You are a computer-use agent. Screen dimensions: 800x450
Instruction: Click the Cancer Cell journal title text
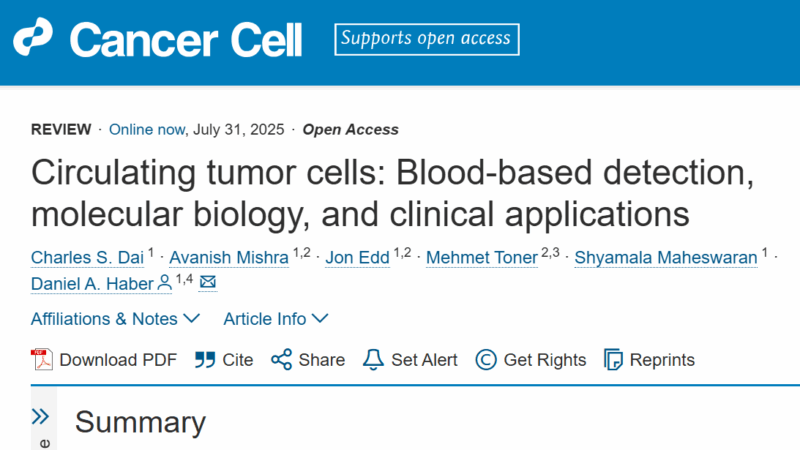(x=186, y=40)
